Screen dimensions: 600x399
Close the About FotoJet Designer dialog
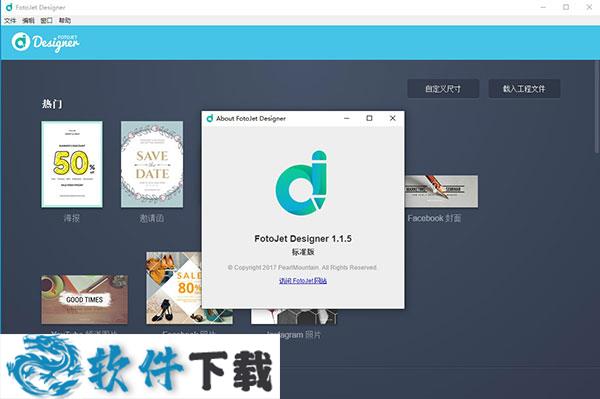(393, 118)
